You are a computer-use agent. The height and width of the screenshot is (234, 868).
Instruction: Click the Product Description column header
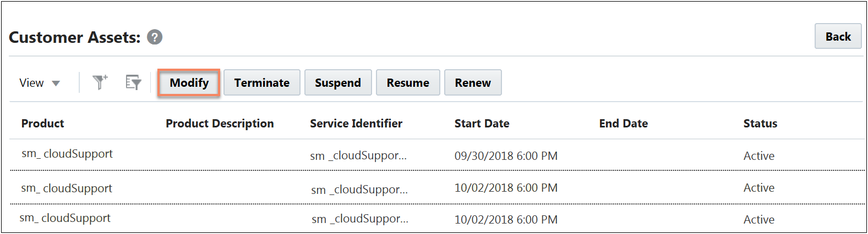pyautogui.click(x=220, y=124)
